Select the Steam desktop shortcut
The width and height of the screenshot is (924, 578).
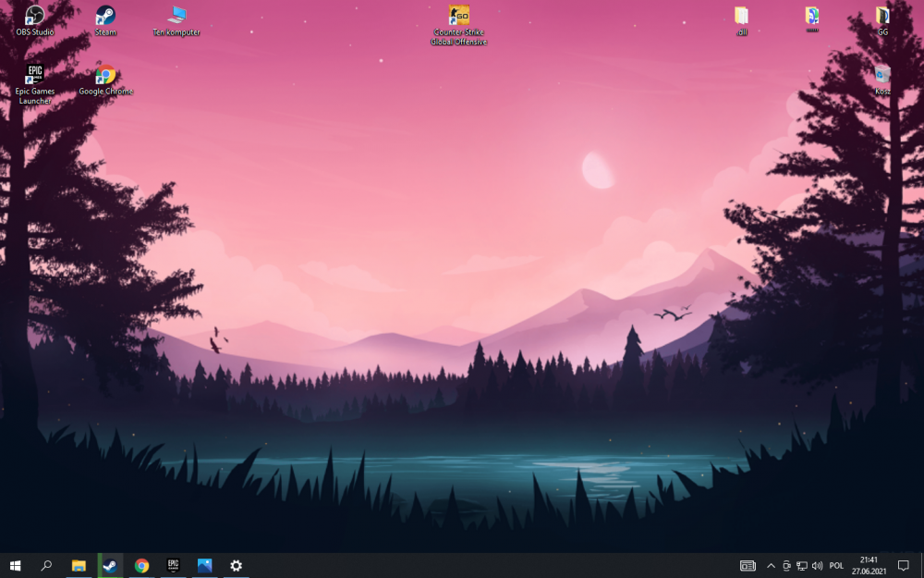[x=105, y=20]
